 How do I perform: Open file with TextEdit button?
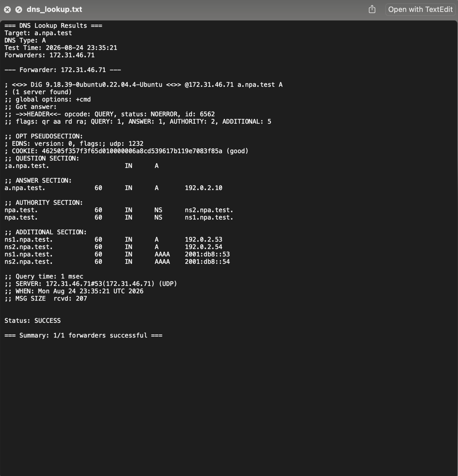(420, 10)
